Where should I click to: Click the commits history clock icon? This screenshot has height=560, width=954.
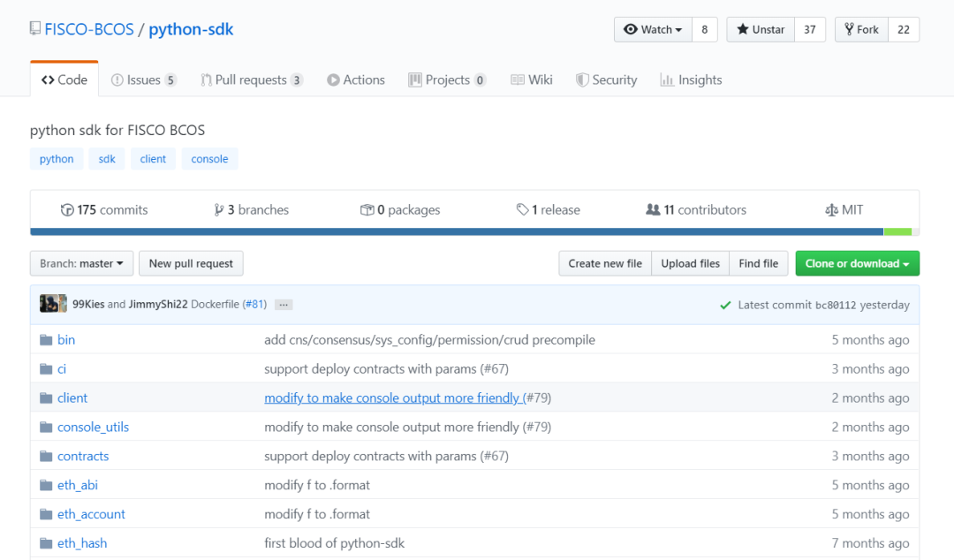coord(67,210)
